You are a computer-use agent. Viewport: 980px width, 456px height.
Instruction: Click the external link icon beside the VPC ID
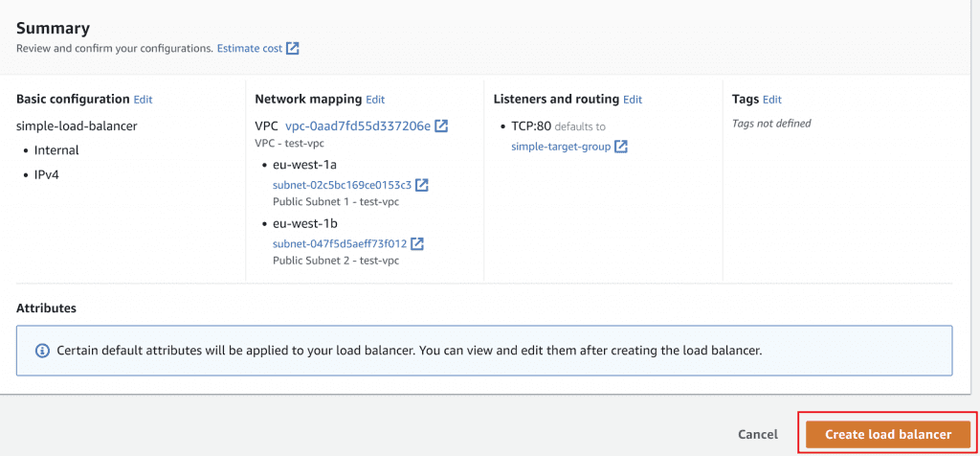pos(441,125)
